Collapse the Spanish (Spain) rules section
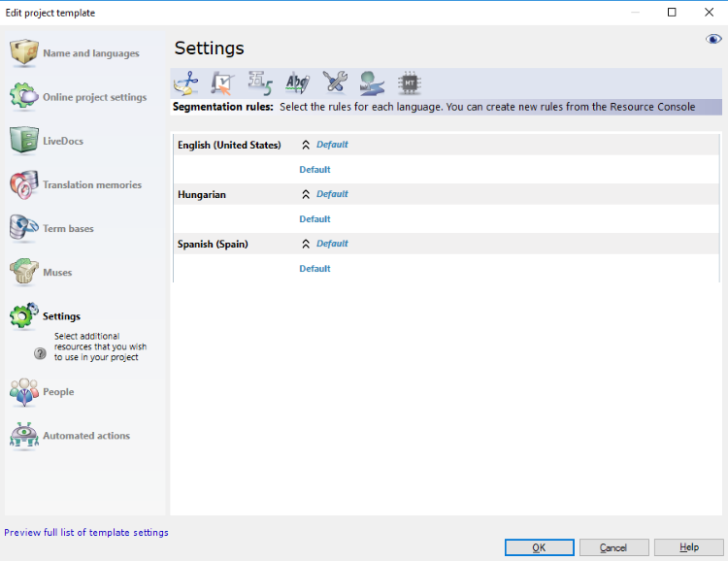This screenshot has width=728, height=561. tap(306, 244)
